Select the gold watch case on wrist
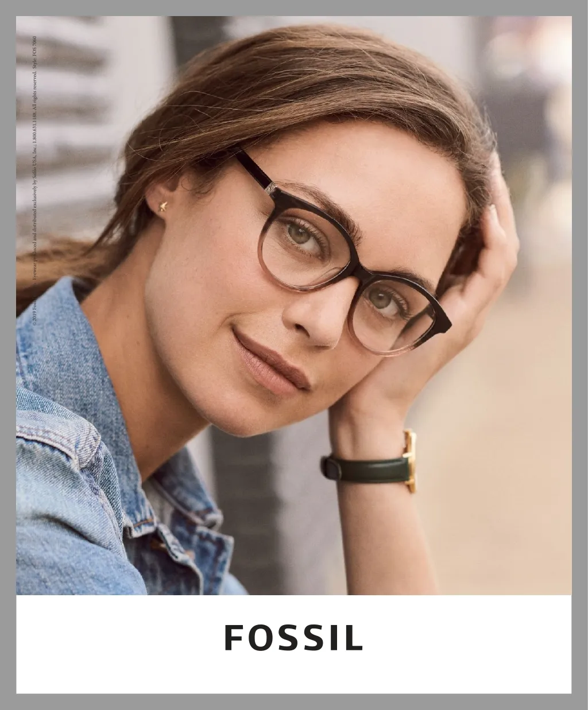The height and width of the screenshot is (710, 588). 409,461
